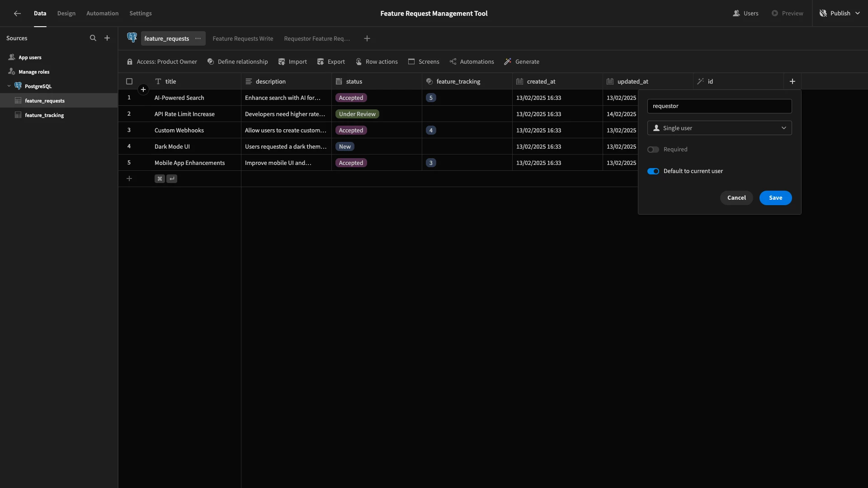Expand row 1 with circular plus icon
Viewport: 868px width, 488px height.
(143, 90)
